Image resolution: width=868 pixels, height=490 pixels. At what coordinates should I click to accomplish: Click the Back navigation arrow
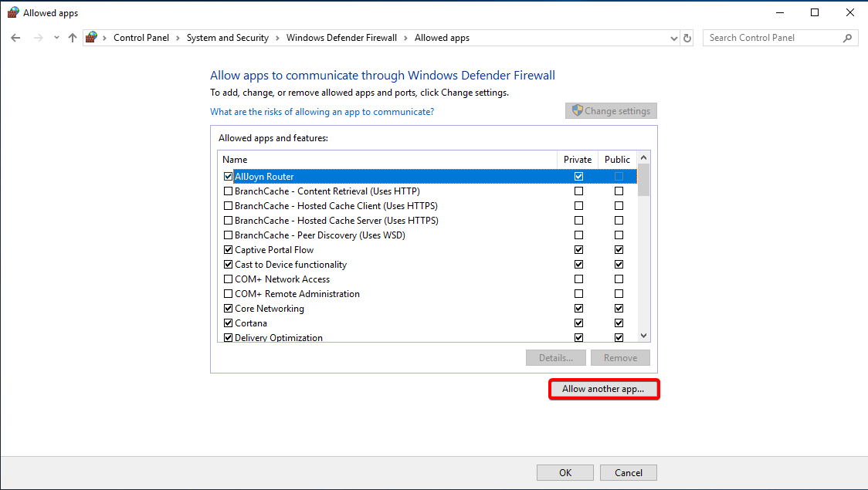coord(15,38)
